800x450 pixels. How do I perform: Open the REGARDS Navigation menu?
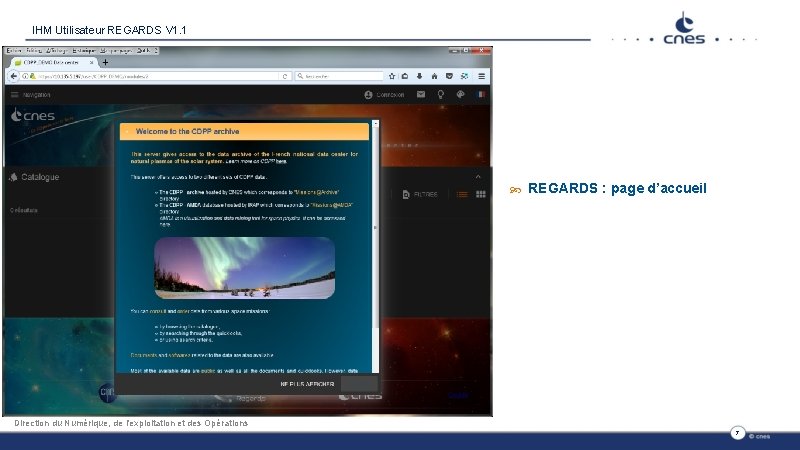[31, 95]
